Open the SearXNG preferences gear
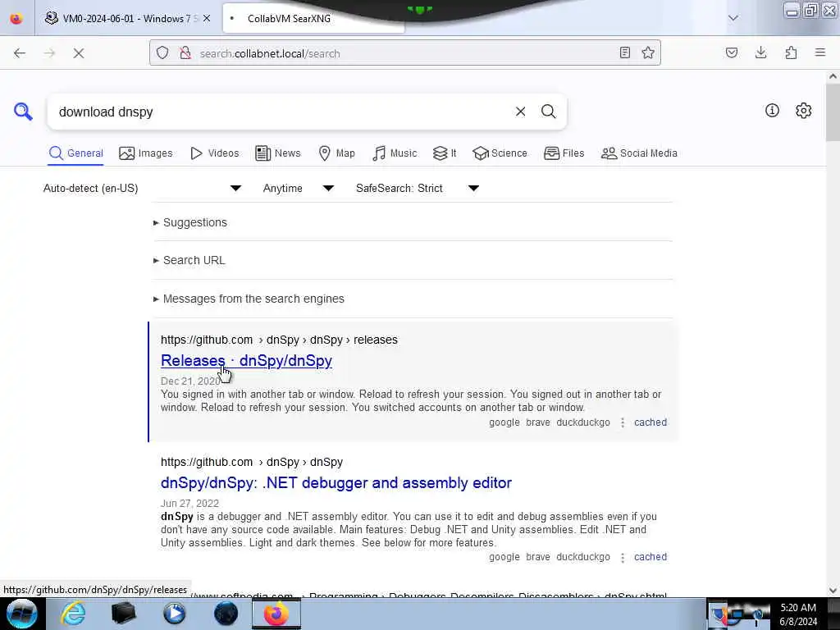 pyautogui.click(x=804, y=111)
